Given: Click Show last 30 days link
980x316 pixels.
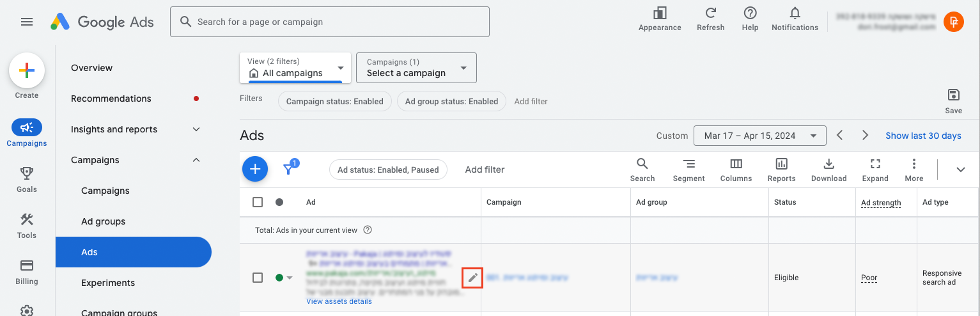Looking at the screenshot, I should coord(923,136).
